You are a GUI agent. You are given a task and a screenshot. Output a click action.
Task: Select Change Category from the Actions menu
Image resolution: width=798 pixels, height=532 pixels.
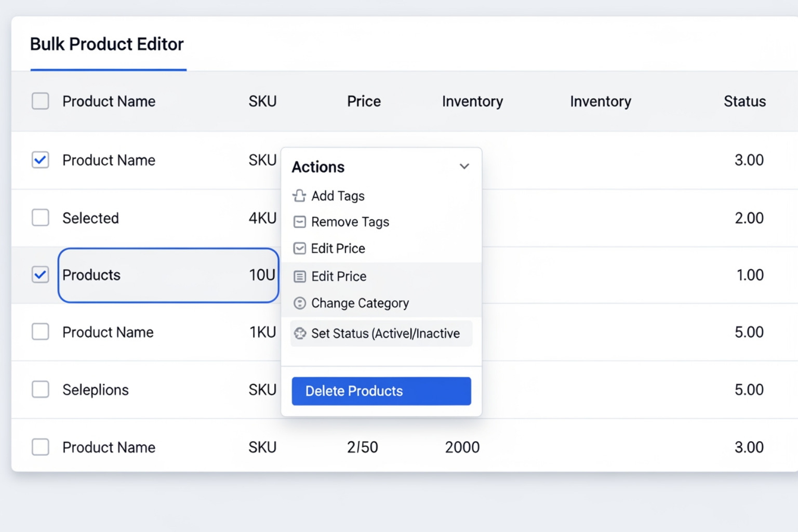pos(360,303)
